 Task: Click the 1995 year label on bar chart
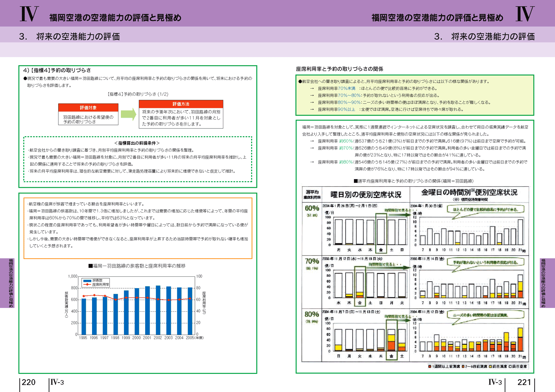coord(83,338)
